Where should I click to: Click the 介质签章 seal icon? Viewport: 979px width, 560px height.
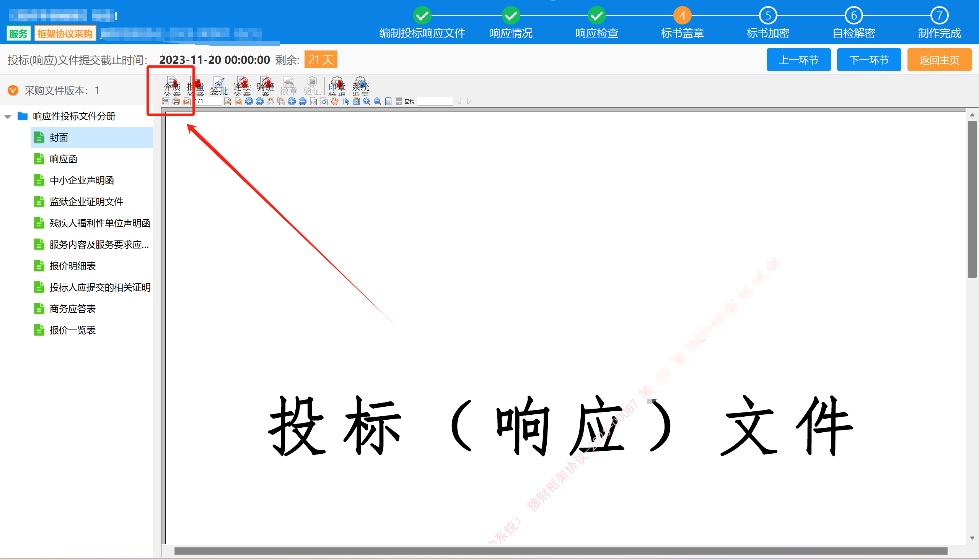pos(172,85)
